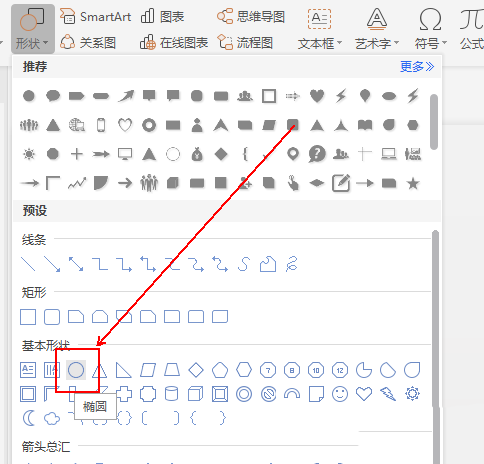Select the computer monitor icon in 推荐
Screen dimensions: 484x464
point(125,154)
